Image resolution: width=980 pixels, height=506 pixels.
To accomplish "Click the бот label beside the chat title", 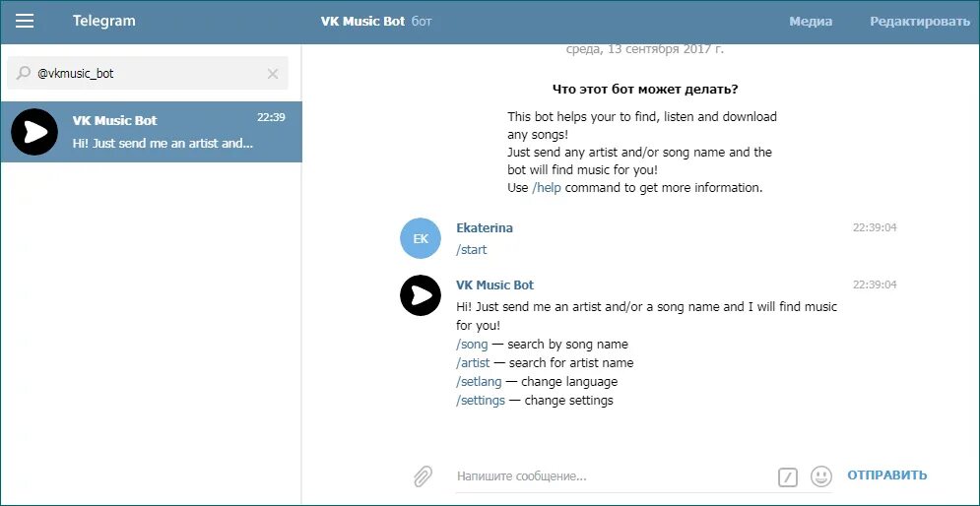I will (422, 22).
